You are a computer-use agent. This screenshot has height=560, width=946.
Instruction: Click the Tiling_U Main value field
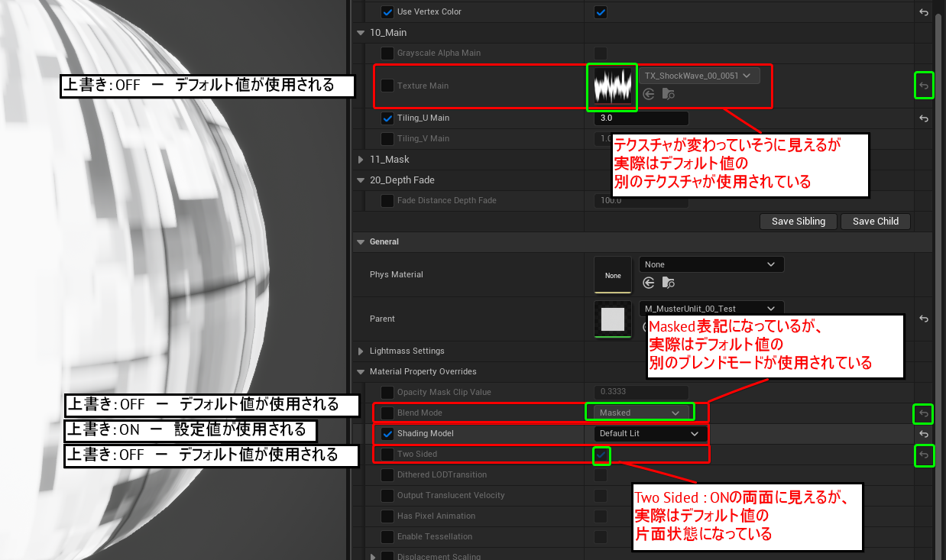(640, 118)
